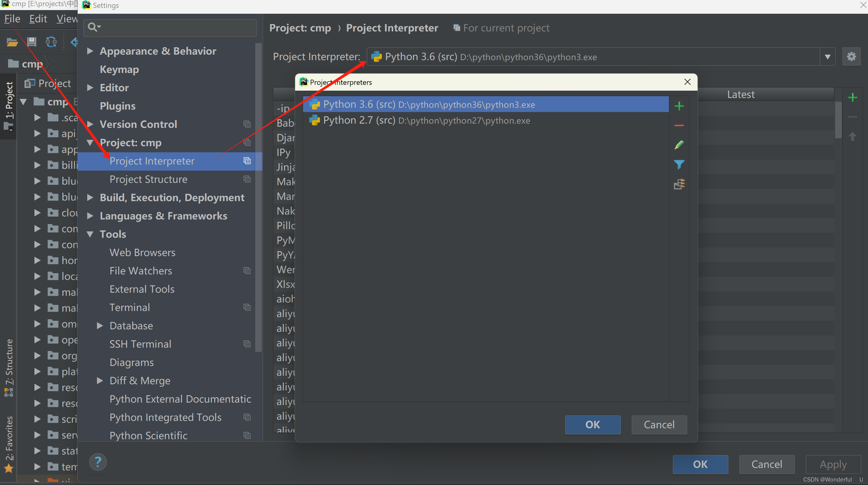Select Python 2.7 interpreter from list
This screenshot has height=485, width=868.
[x=426, y=120]
